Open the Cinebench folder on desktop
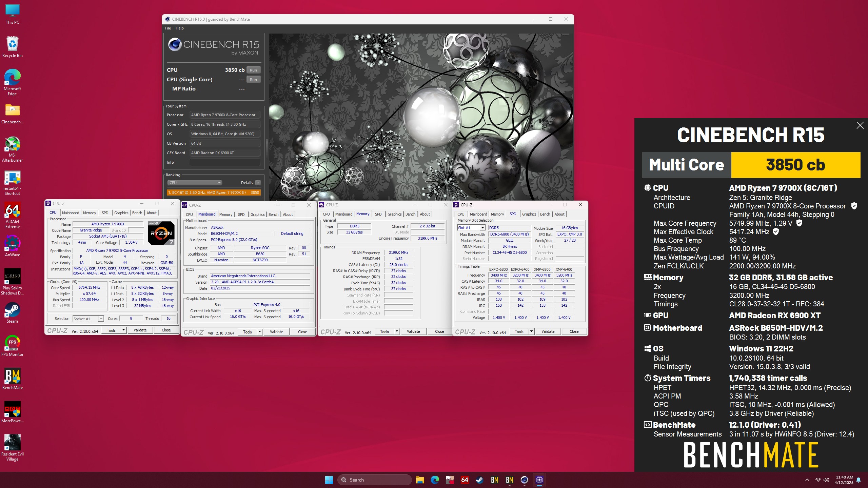The height and width of the screenshot is (488, 868). coord(12,114)
